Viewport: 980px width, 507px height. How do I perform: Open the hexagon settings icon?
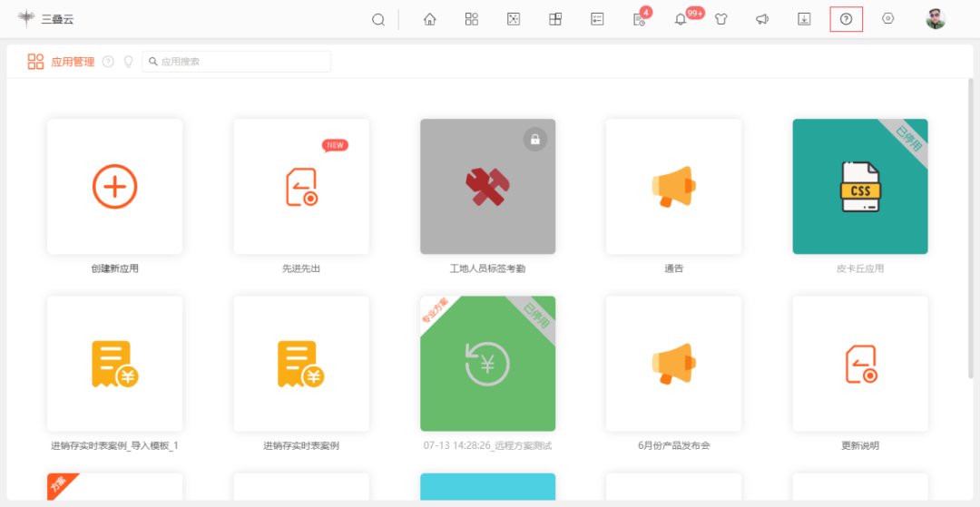[887, 19]
